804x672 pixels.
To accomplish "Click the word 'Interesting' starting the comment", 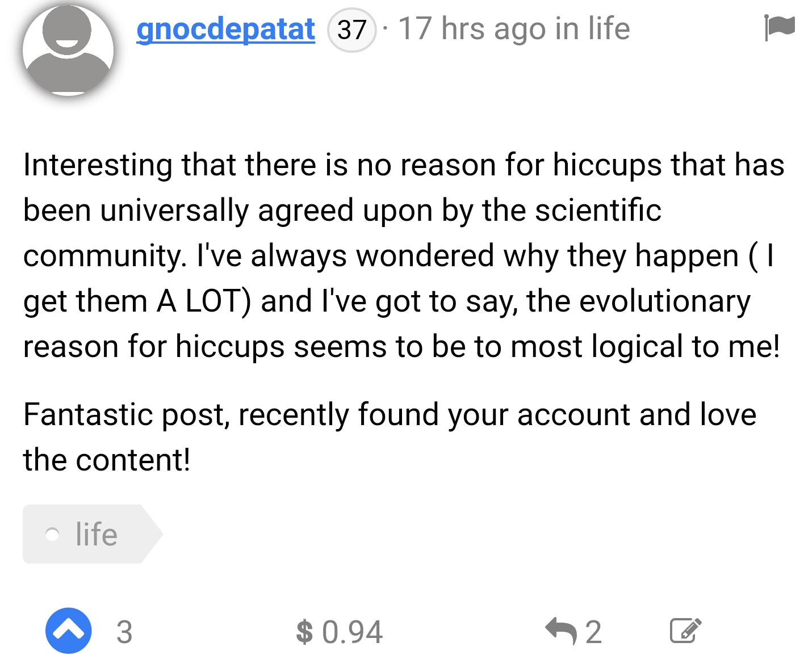I will pos(98,165).
